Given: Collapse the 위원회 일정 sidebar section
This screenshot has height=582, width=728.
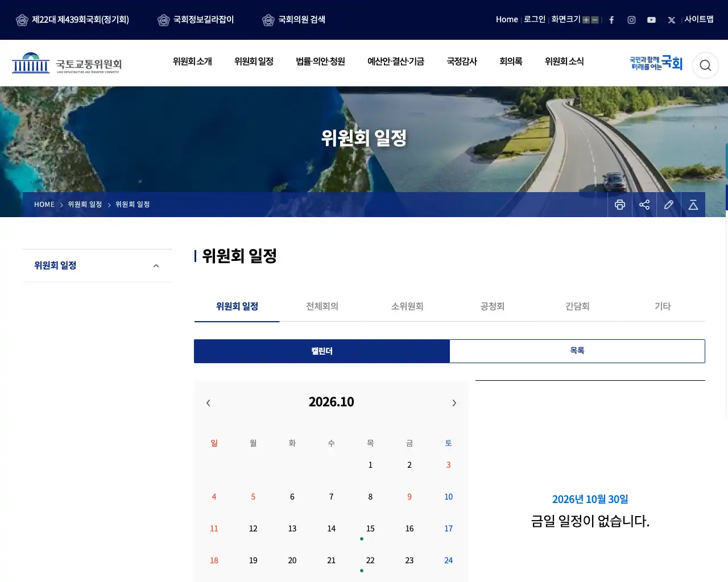Looking at the screenshot, I should pos(156,266).
